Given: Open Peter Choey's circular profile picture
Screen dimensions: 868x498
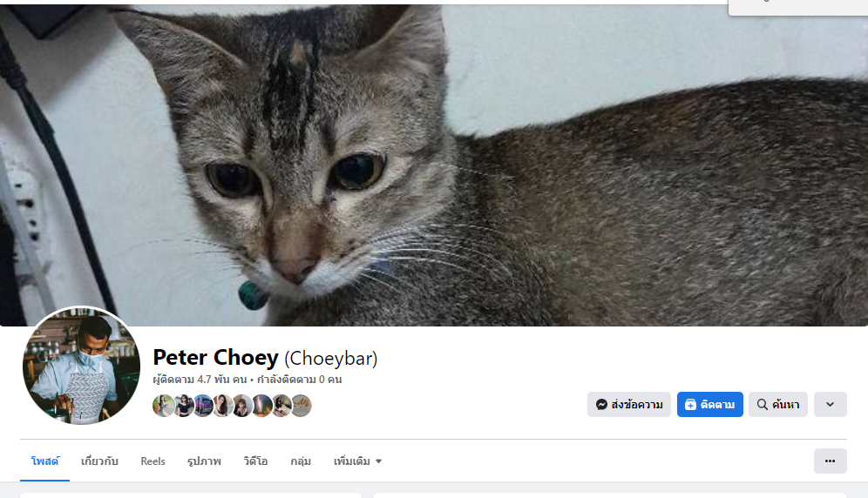Looking at the screenshot, I should (x=81, y=366).
